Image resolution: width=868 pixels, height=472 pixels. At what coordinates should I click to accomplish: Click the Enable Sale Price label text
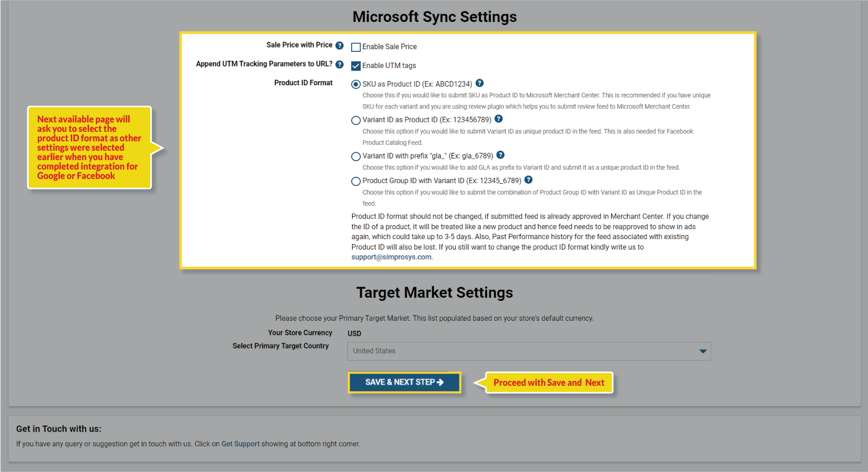tap(390, 47)
